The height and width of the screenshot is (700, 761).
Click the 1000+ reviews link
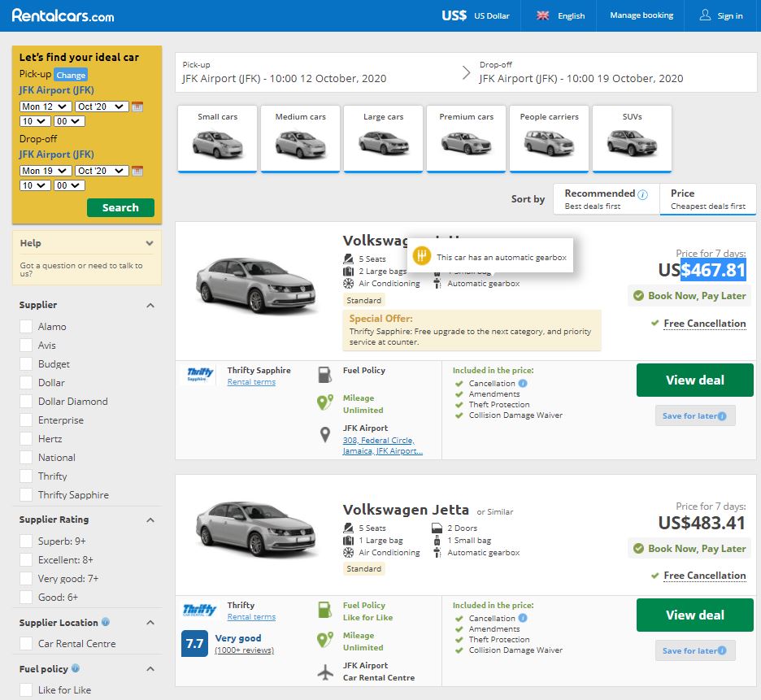click(x=244, y=650)
